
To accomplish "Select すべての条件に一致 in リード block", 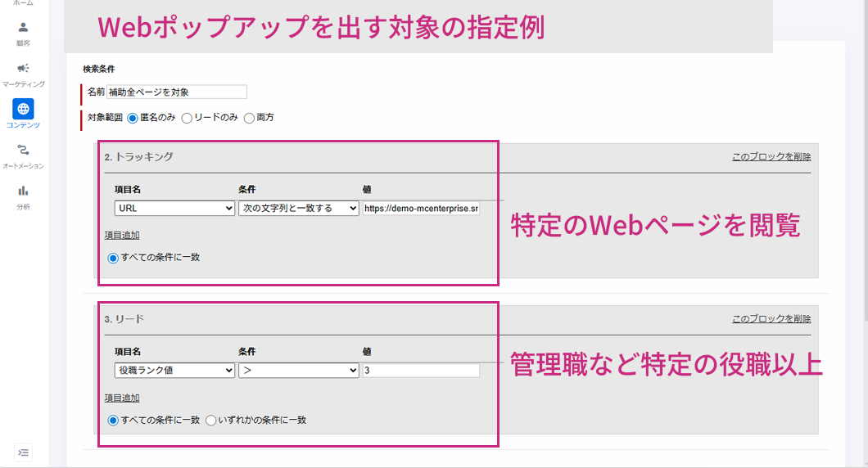I will coord(113,421).
